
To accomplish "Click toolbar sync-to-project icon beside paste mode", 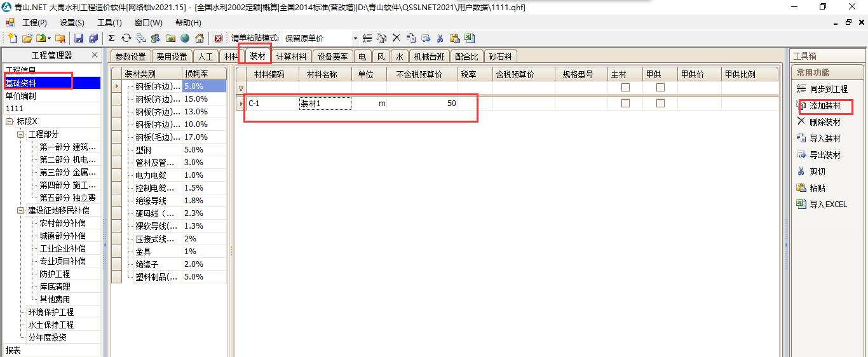I will tap(367, 38).
